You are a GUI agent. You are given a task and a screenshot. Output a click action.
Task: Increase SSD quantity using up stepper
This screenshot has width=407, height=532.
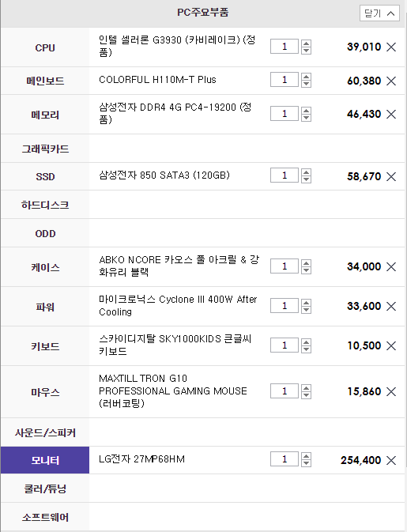(x=306, y=172)
